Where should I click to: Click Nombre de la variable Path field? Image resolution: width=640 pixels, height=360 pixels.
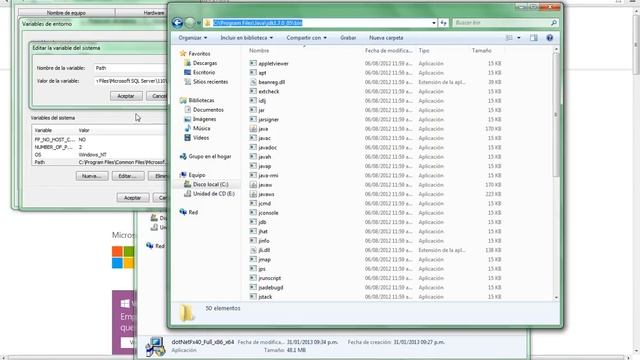[x=130, y=68]
